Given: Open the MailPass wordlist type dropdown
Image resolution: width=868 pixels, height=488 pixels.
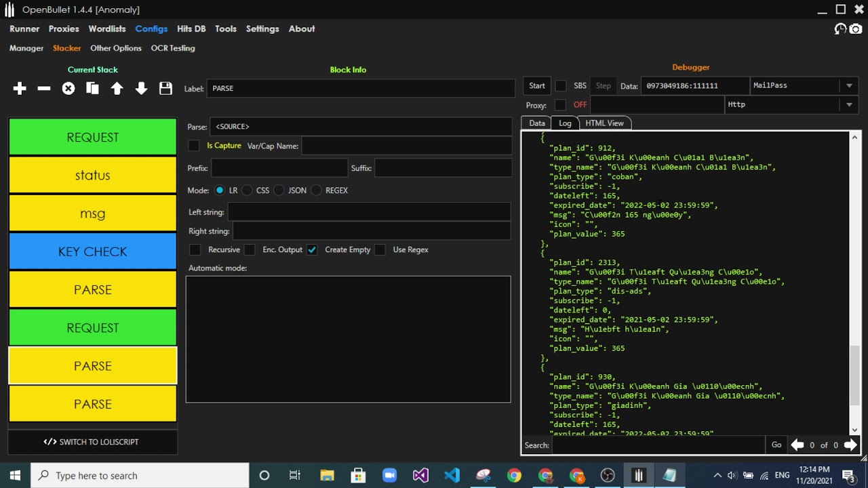Looking at the screenshot, I should (804, 86).
